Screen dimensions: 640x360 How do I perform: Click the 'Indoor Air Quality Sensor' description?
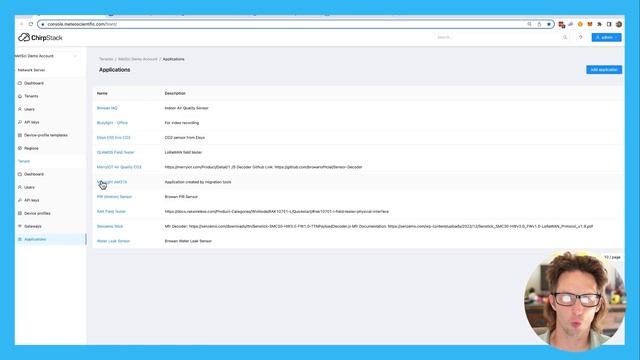click(187, 108)
